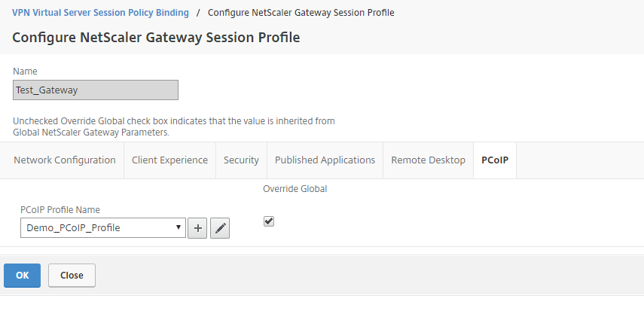
Task: Click the Configure NetScaler Gateway Session Profile breadcrumb text
Action: click(x=301, y=13)
